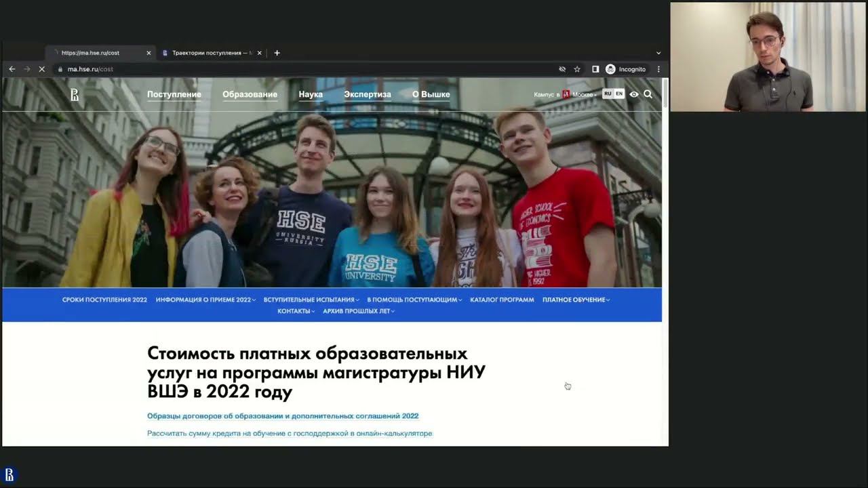Screen dimensions: 868x488
Task: Close the Траектории поступления tab
Action: click(x=259, y=53)
